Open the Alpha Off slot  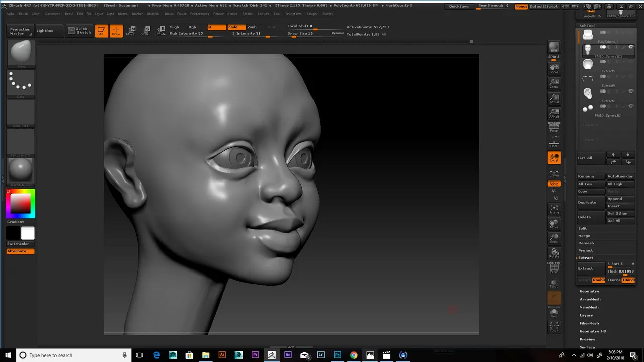(x=21, y=112)
